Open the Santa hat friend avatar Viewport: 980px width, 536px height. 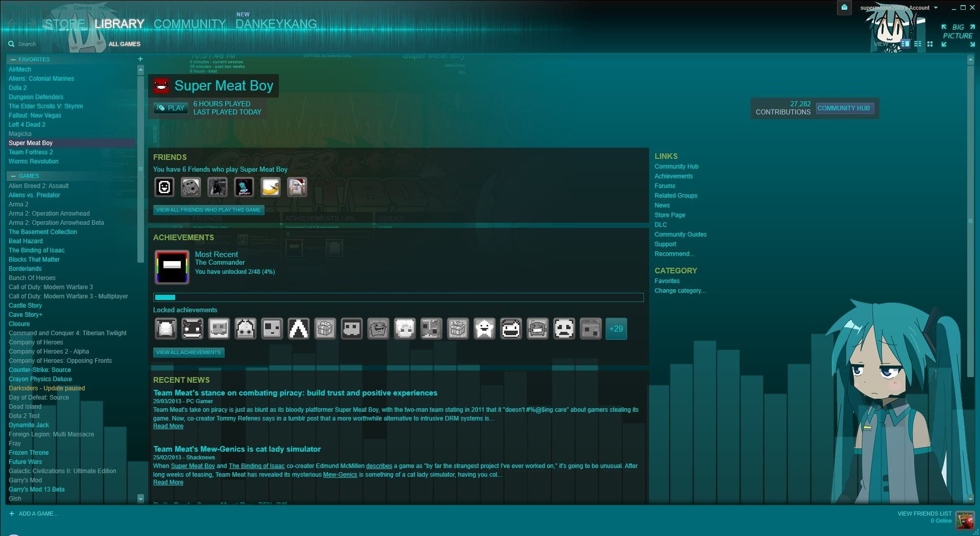[297, 187]
